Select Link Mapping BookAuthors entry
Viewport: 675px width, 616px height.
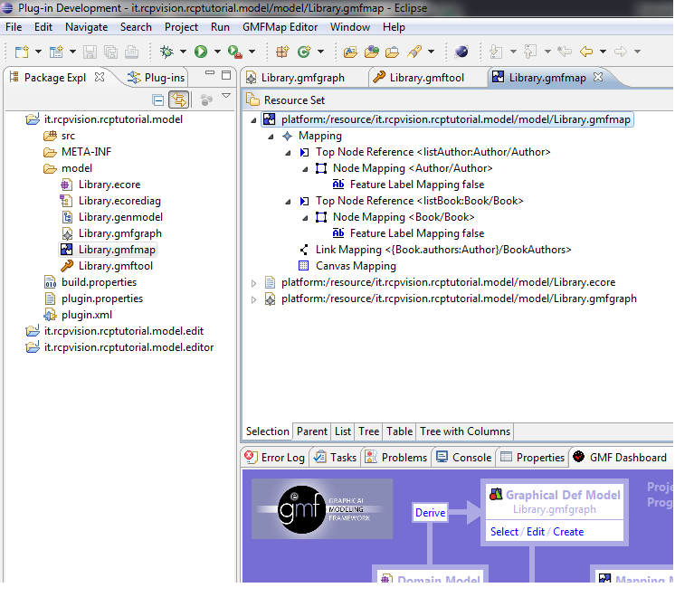[x=442, y=250]
